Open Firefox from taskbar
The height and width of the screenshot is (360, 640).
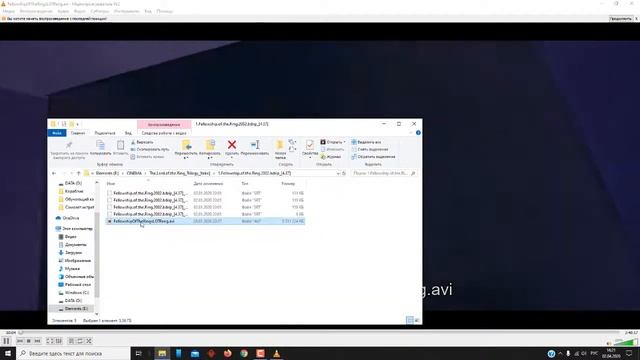(x=227, y=353)
